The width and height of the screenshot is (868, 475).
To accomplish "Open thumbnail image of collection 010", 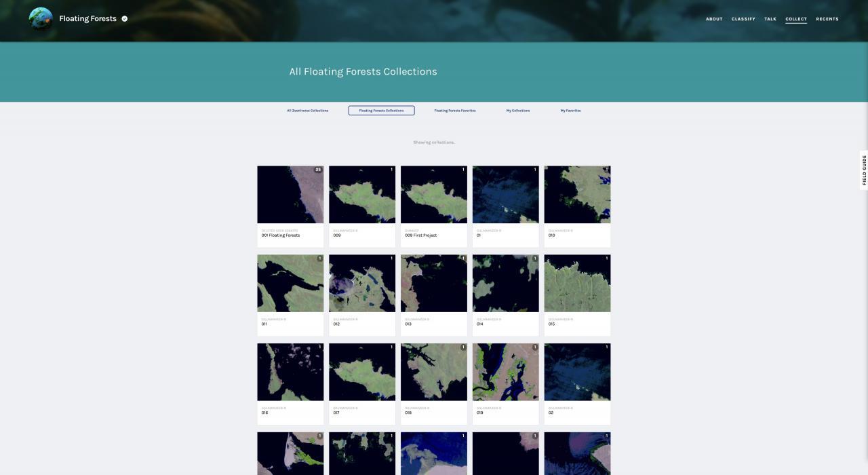I will point(577,195).
